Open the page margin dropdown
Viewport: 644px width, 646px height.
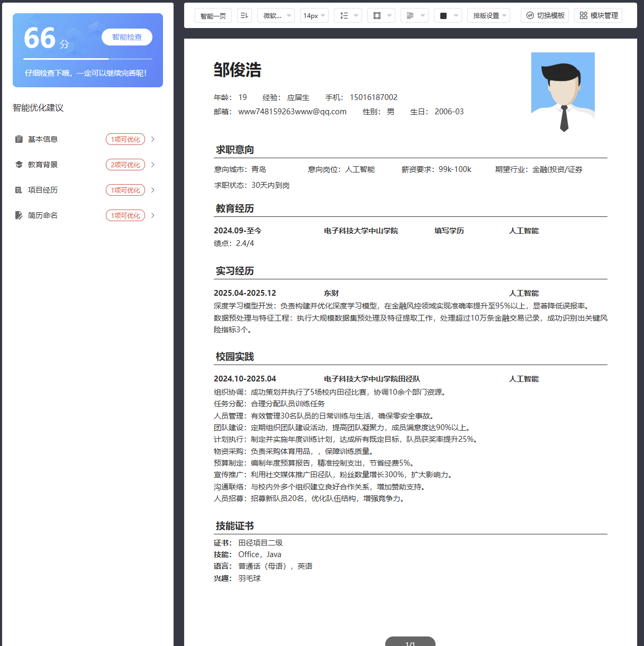point(381,15)
